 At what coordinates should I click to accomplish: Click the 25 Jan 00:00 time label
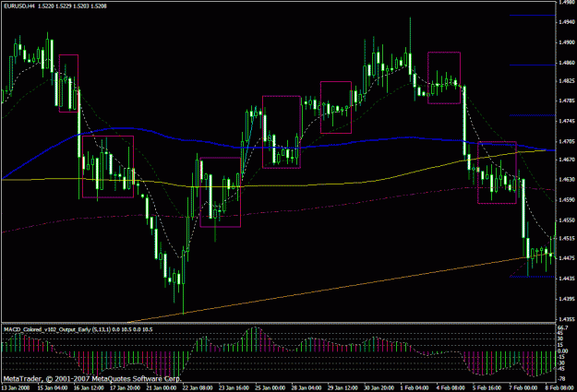pos(270,387)
